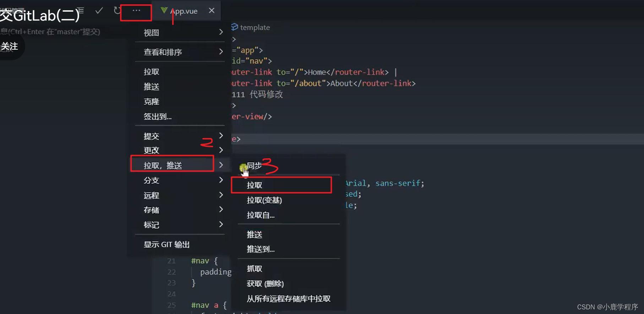The height and width of the screenshot is (314, 644).
Task: Expand the 提交 submenu arrow
Action: [x=221, y=136]
